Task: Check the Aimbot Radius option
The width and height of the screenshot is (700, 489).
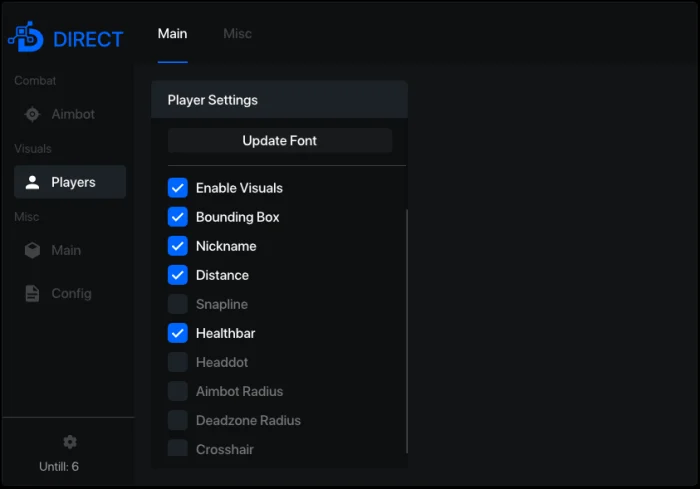Action: tap(178, 391)
